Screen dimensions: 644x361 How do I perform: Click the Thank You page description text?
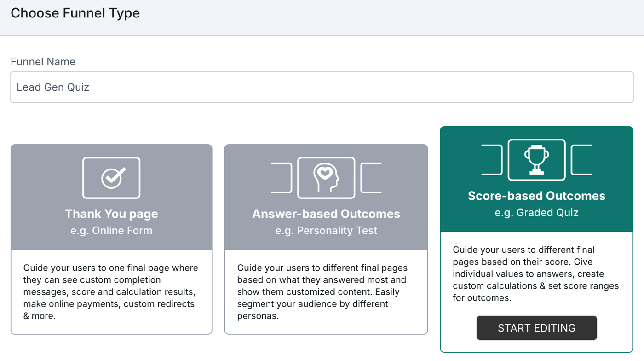111,291
